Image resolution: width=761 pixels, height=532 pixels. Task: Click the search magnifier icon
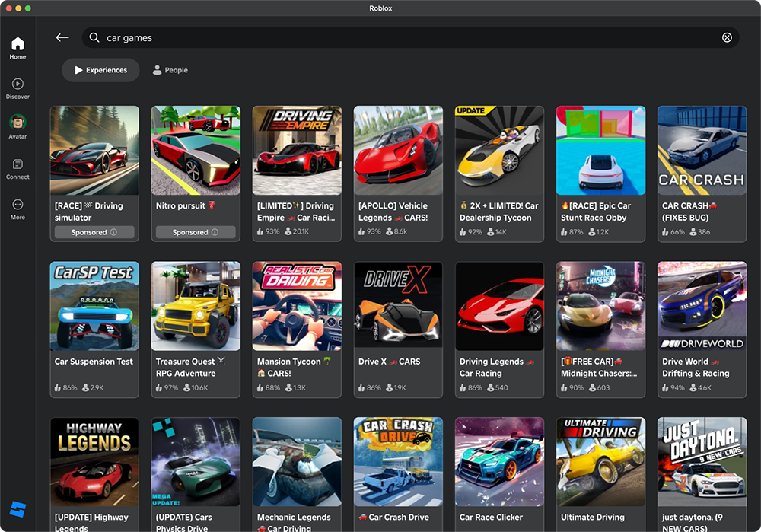pos(94,37)
